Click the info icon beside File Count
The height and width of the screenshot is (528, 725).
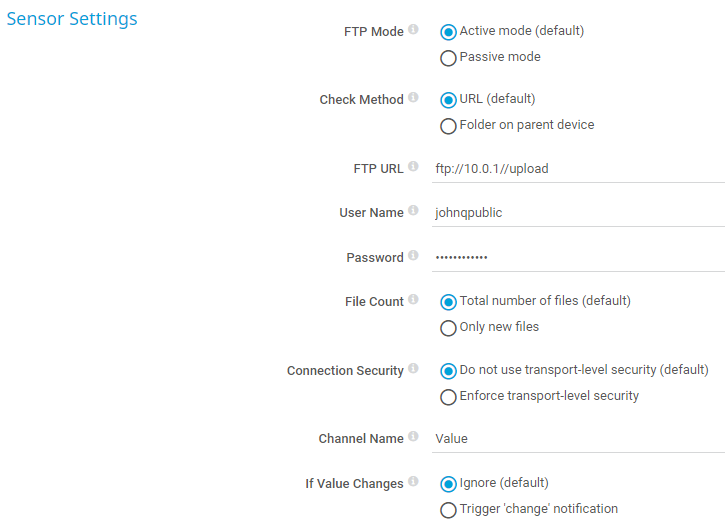[414, 300]
